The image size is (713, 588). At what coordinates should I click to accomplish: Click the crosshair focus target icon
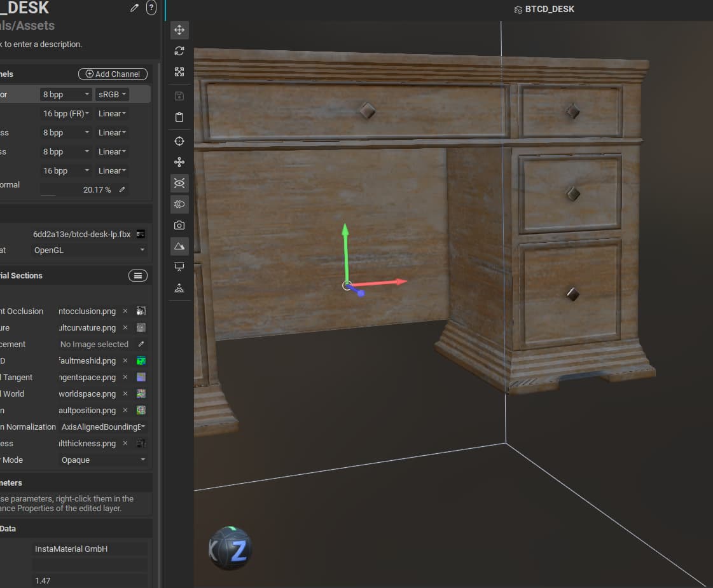coord(179,141)
